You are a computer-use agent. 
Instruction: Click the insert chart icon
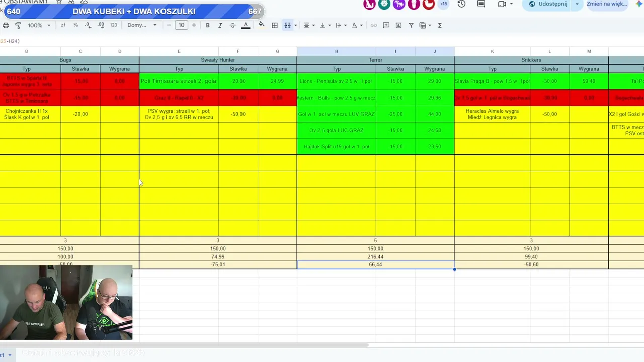click(x=398, y=25)
